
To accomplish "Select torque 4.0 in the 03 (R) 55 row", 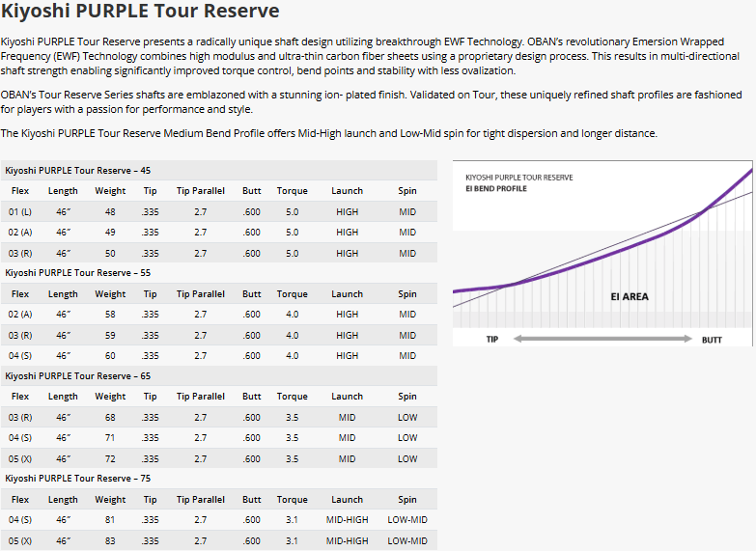I will pos(293,336).
